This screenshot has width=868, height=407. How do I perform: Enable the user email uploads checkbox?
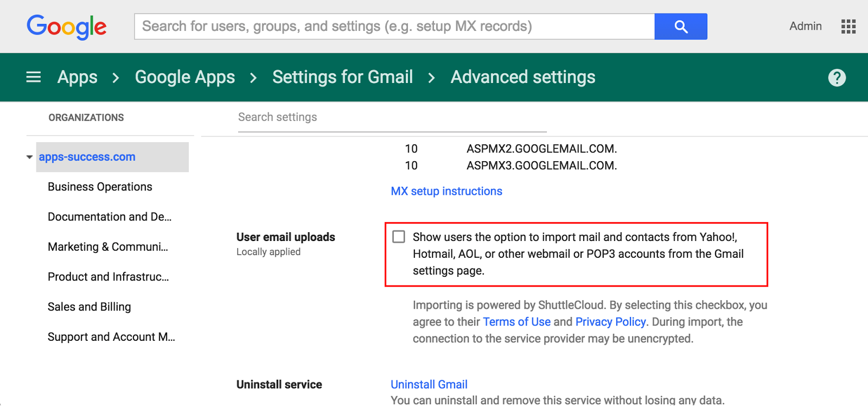tap(399, 237)
